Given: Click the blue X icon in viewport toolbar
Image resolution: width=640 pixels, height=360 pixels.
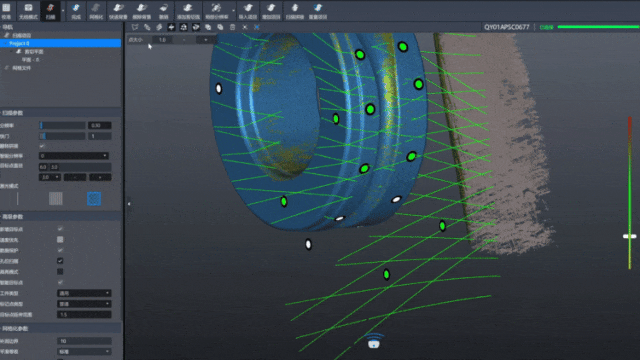Looking at the screenshot, I should [x=257, y=27].
